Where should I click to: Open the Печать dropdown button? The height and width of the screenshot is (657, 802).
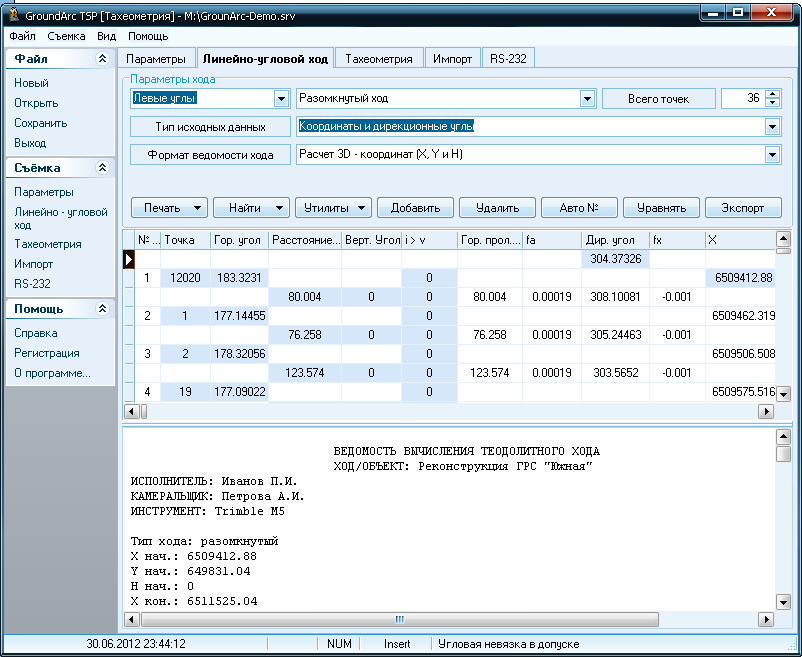tap(169, 208)
